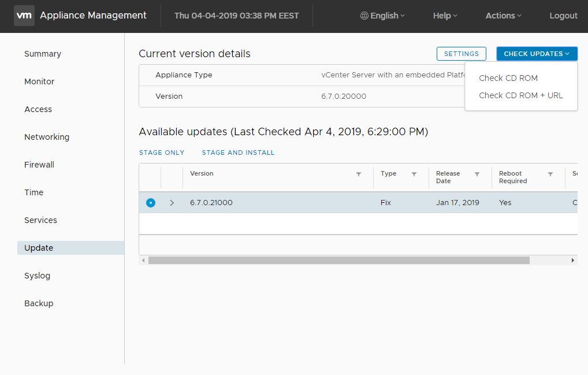Open the English language dropdown
The width and height of the screenshot is (588, 375).
coord(382,16)
